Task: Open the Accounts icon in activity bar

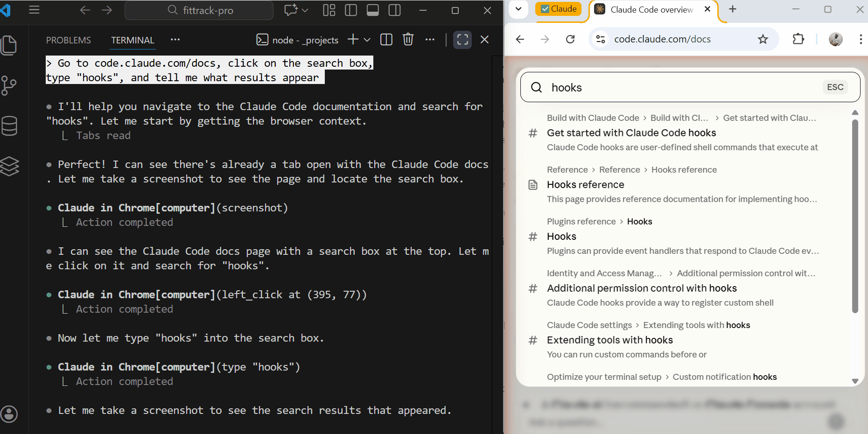Action: point(9,414)
